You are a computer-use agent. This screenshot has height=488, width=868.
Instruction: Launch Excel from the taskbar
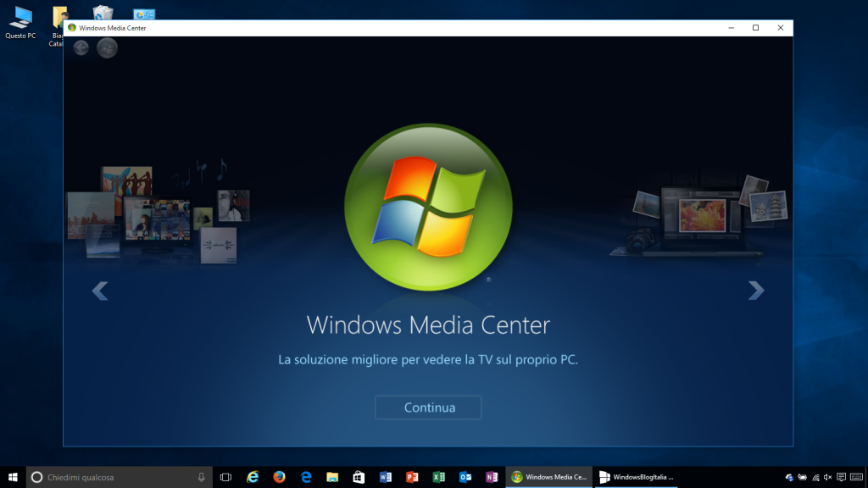438,477
